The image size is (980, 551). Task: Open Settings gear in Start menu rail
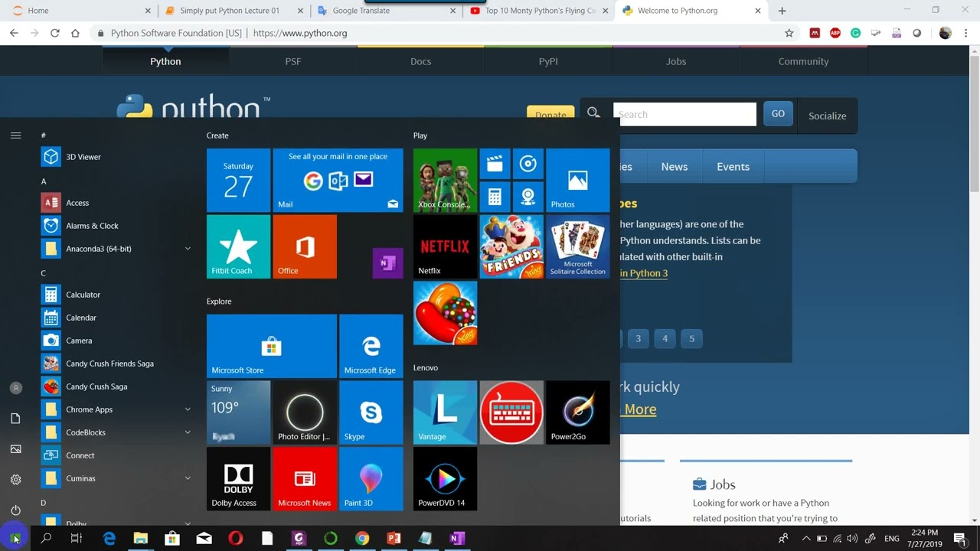click(15, 480)
